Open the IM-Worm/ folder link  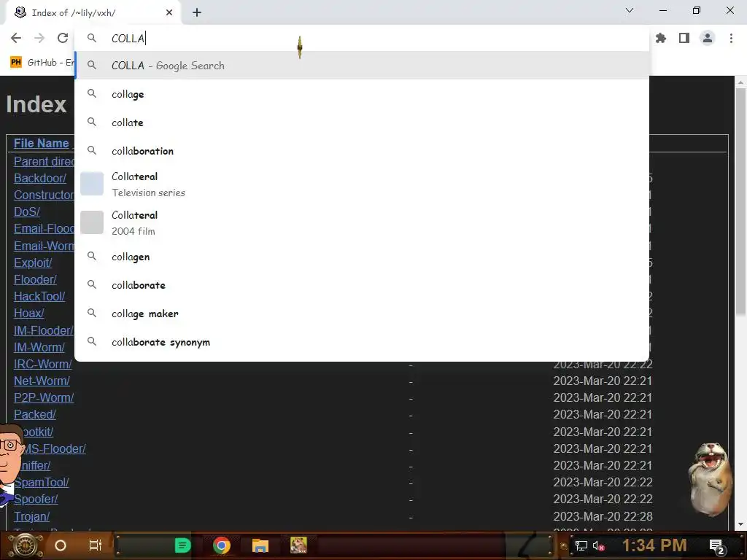(x=39, y=347)
